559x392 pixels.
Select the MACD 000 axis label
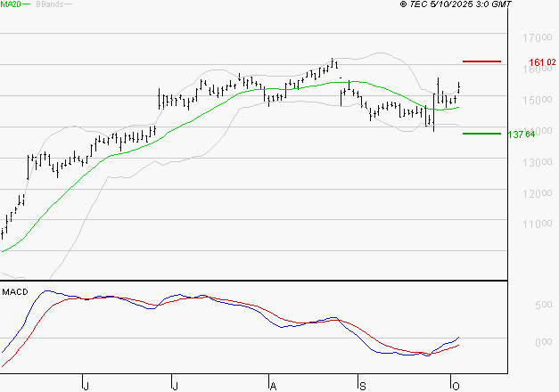(x=544, y=342)
